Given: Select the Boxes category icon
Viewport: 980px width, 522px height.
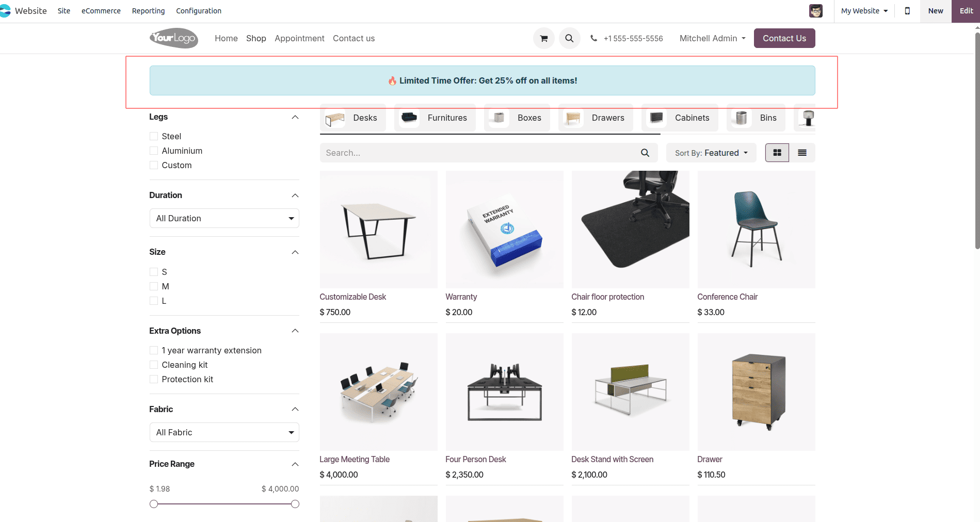Looking at the screenshot, I should pyautogui.click(x=499, y=118).
